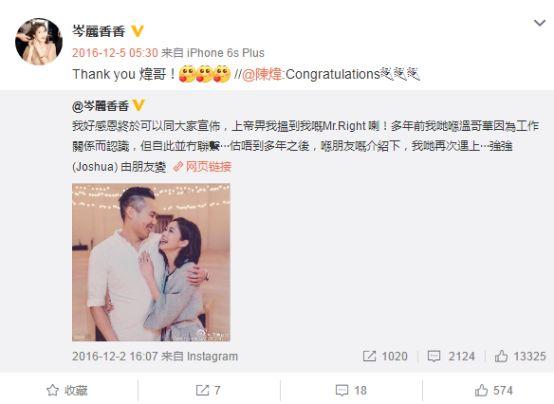Open the 网页链接 web link

coord(202,166)
